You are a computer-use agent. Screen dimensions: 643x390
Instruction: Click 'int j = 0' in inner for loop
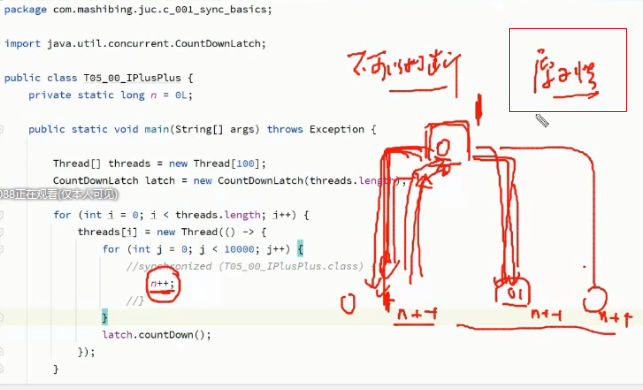click(159, 249)
